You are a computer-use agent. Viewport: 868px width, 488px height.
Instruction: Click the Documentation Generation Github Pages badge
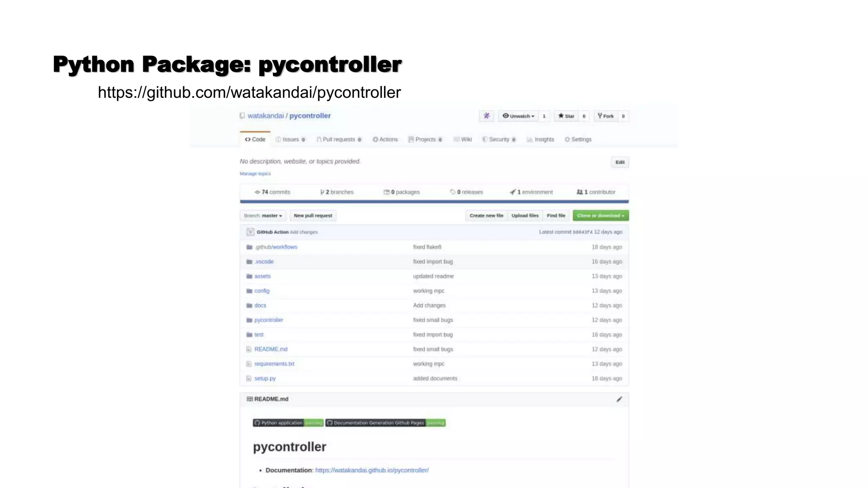tap(385, 423)
